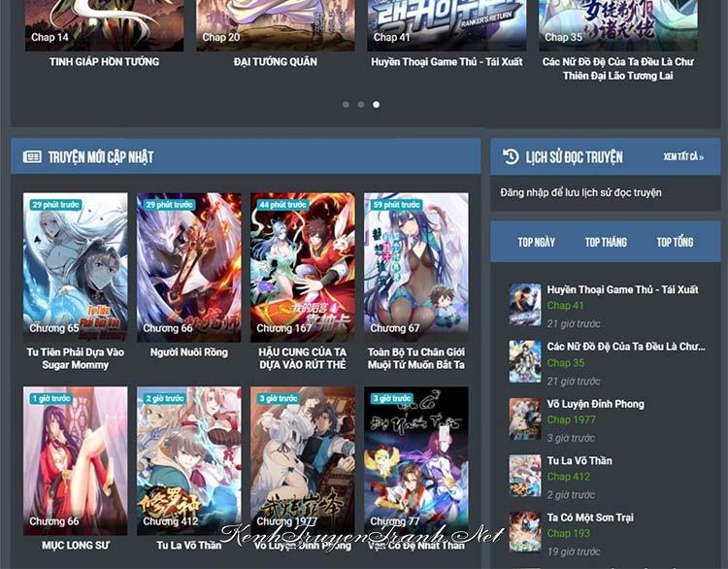Image resolution: width=728 pixels, height=569 pixels.
Task: Open Mục Long Sư cover image
Action: click(x=75, y=461)
